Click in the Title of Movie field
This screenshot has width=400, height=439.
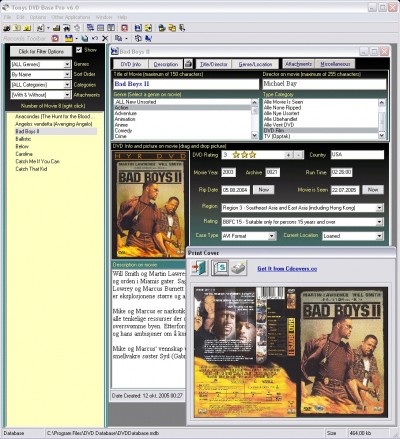click(x=186, y=84)
